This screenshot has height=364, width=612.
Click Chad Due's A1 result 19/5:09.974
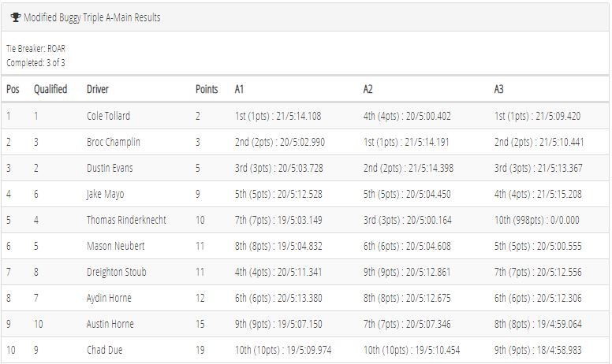coord(308,350)
